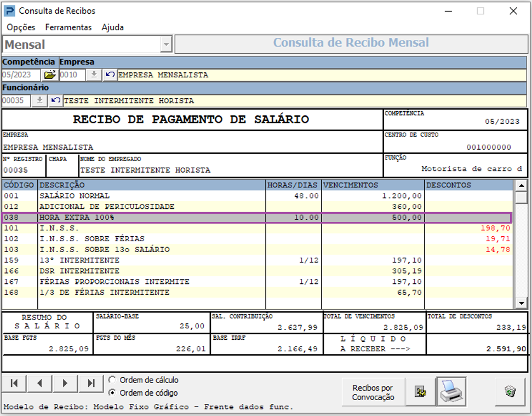Select the SALÁRIO NORMAL row

257,196
